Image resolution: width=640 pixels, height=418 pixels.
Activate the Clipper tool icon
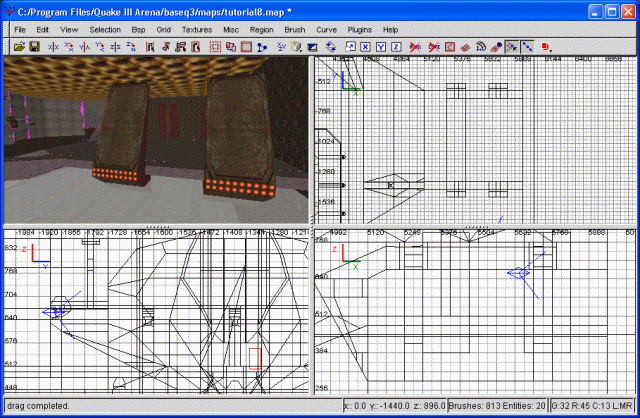tap(262, 47)
